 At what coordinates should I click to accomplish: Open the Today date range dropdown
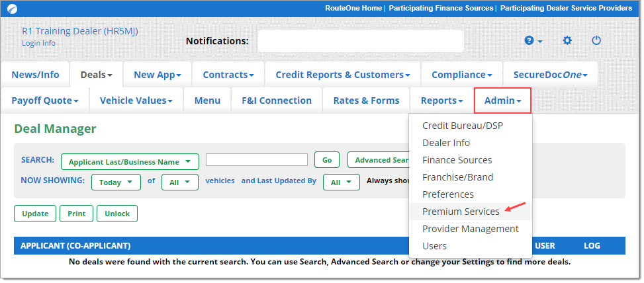116,182
